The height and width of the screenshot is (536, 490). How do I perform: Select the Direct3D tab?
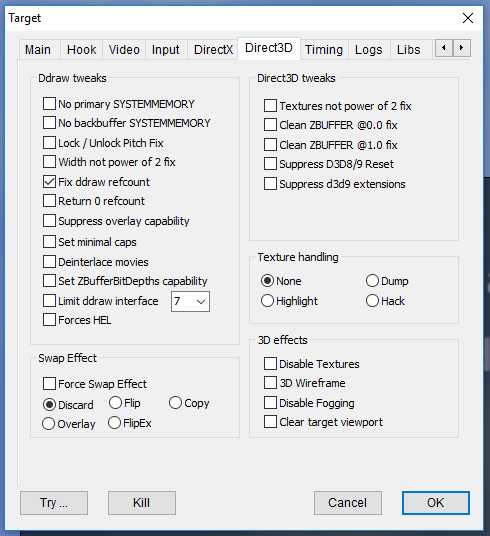pyautogui.click(x=269, y=48)
